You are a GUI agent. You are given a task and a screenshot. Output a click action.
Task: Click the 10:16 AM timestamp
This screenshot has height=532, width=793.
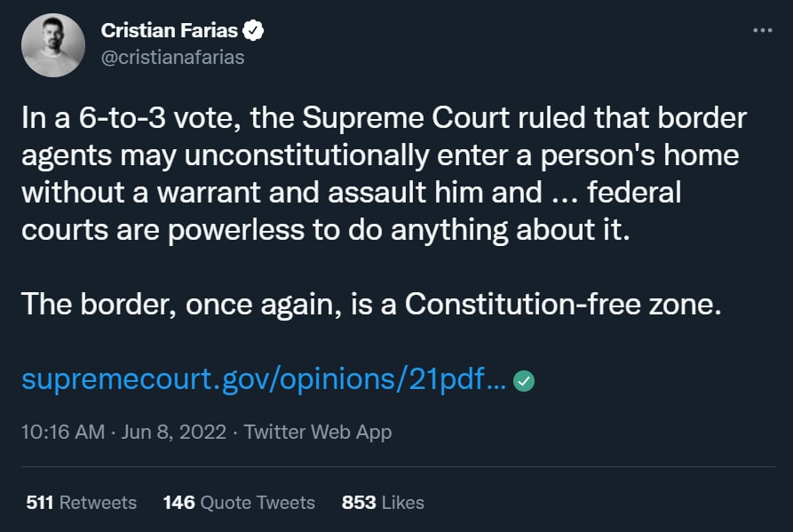coord(59,433)
